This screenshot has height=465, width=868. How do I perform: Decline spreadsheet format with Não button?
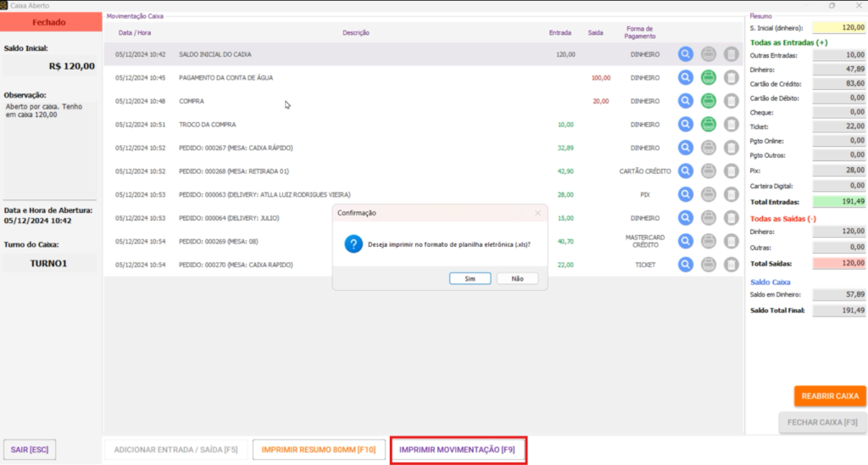point(517,278)
